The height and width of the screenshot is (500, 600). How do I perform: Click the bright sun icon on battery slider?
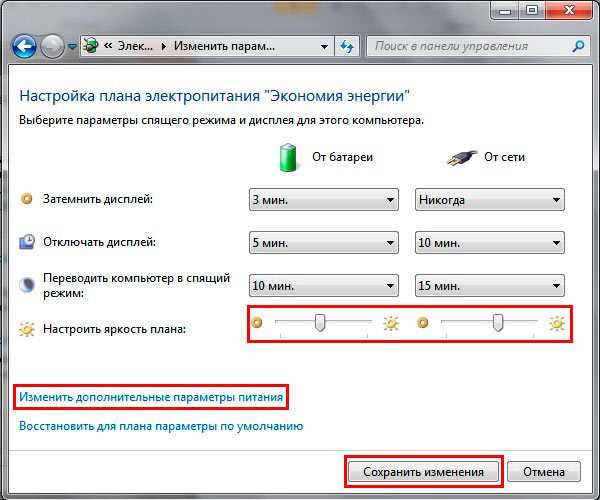point(391,323)
